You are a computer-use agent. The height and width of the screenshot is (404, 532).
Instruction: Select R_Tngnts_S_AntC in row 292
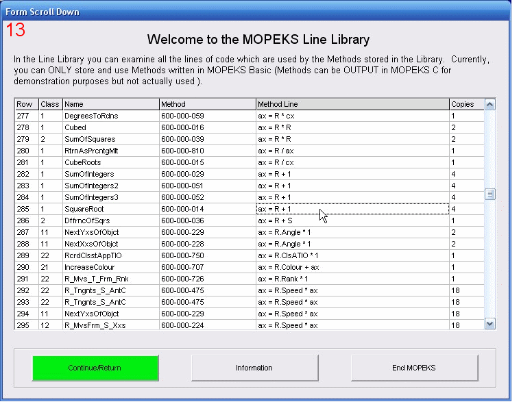point(111,290)
